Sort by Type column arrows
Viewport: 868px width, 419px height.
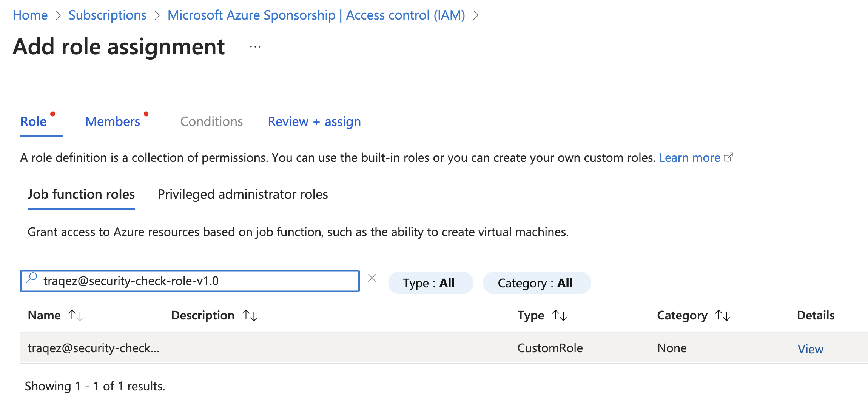pyautogui.click(x=560, y=315)
